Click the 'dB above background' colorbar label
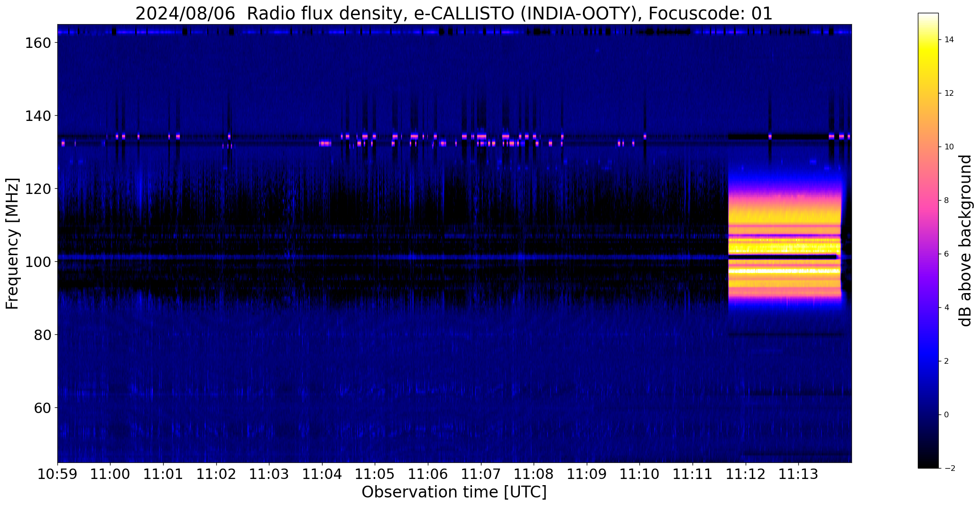 [x=965, y=240]
